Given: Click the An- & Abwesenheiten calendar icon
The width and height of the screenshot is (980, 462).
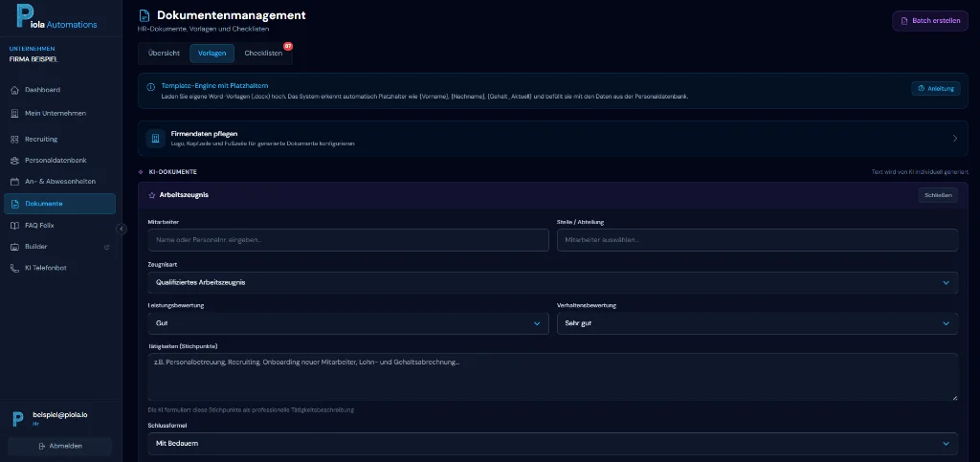Looking at the screenshot, I should pyautogui.click(x=14, y=181).
